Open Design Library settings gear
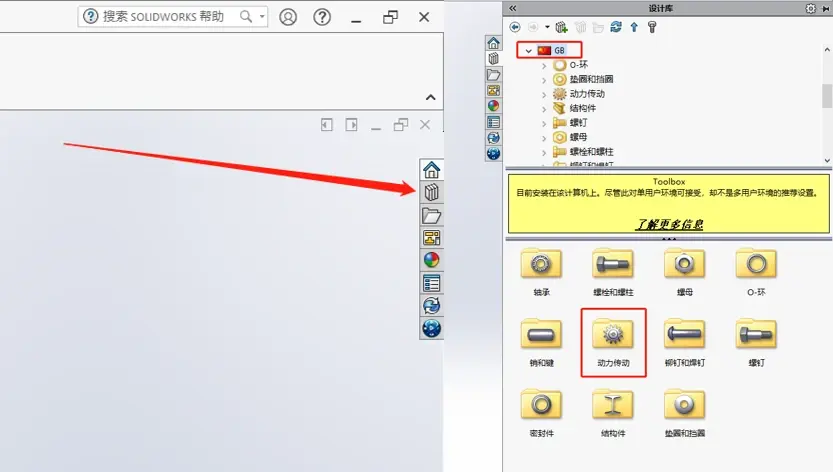Screen dimensions: 833x472 coord(810,9)
